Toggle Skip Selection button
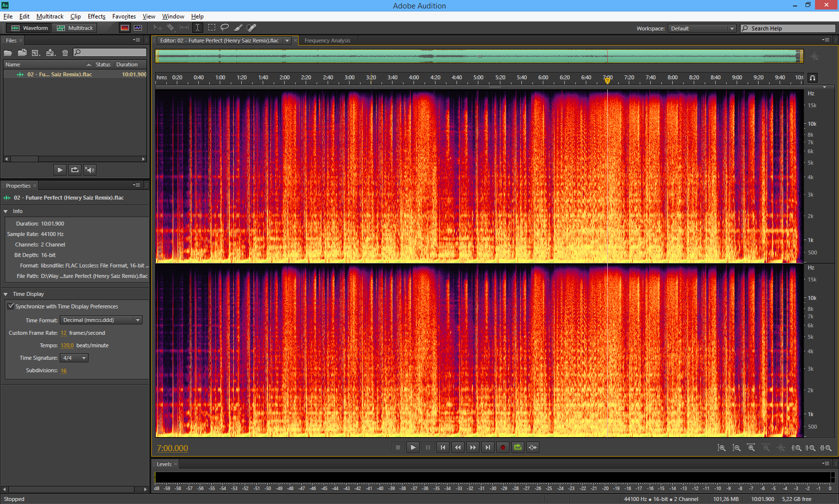Viewport: 839px width, 504px height. [533, 448]
